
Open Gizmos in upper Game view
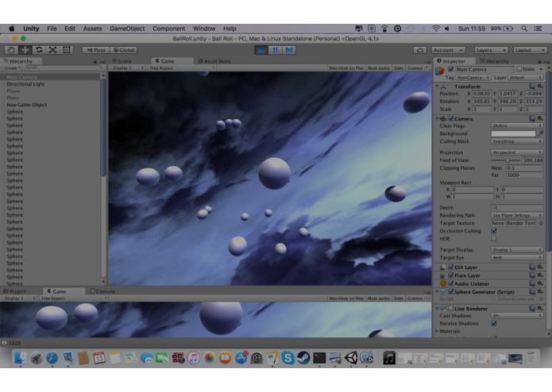(417, 68)
